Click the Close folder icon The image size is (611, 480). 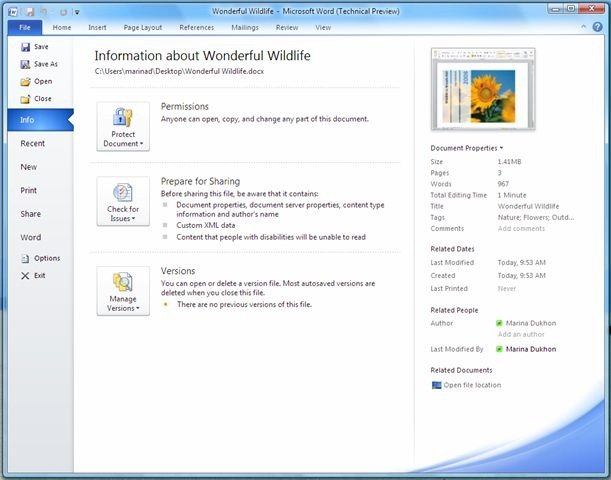point(25,99)
